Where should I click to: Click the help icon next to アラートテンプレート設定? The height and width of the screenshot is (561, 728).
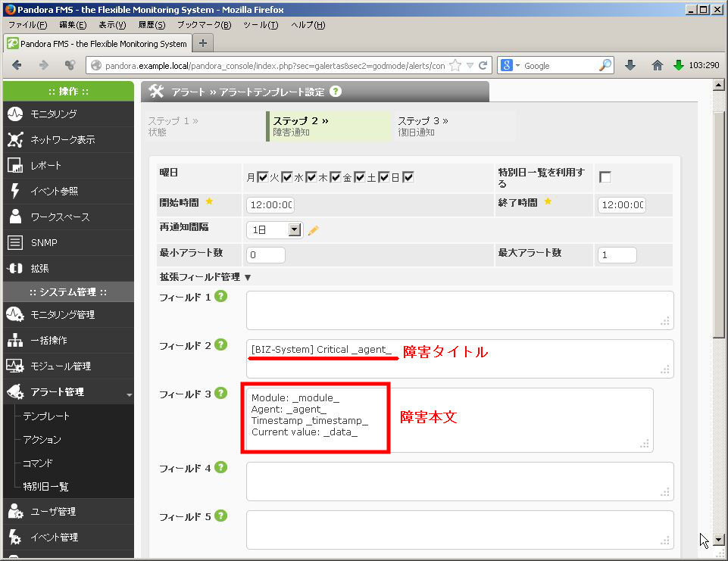pos(336,92)
